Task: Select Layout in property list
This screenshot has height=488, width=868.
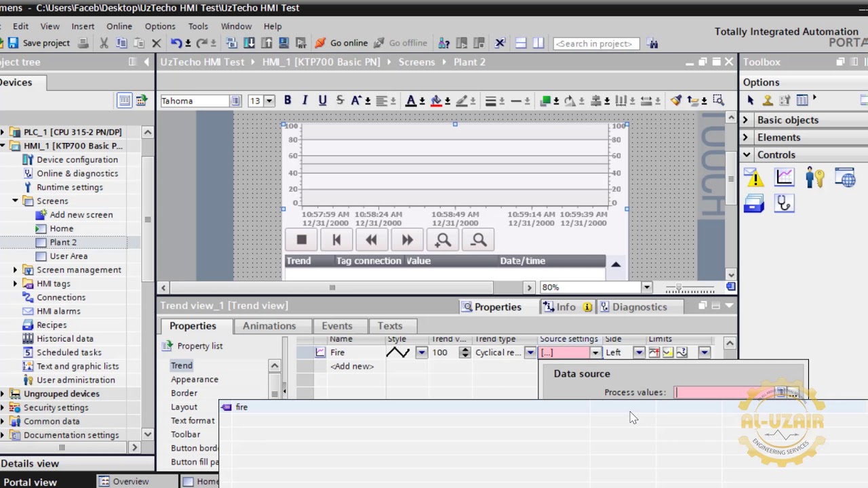Action: click(184, 407)
